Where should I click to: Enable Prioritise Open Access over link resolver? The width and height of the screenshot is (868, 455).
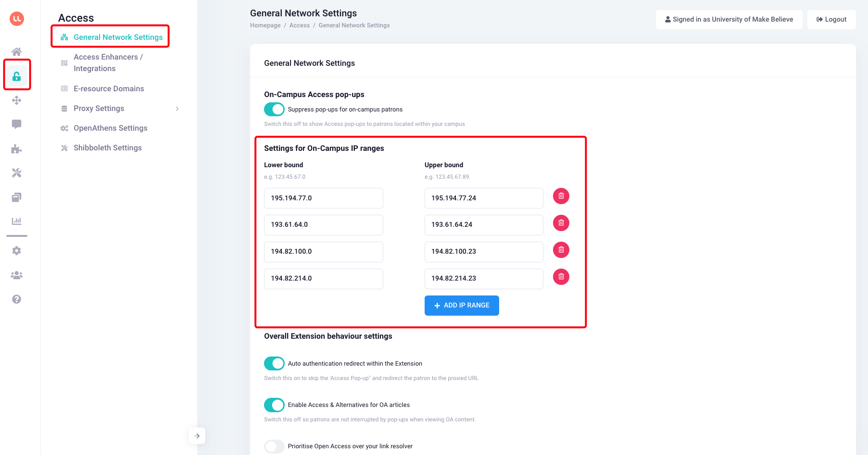point(274,446)
